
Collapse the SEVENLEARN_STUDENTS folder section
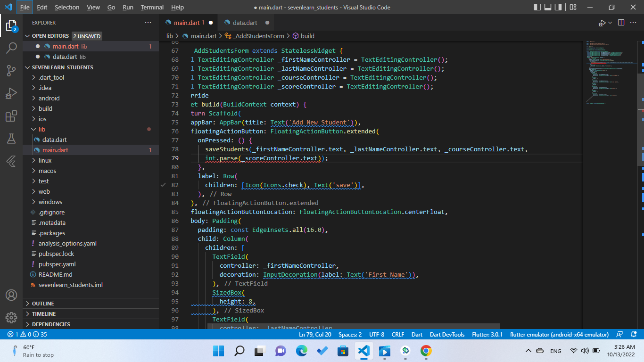pos(63,67)
